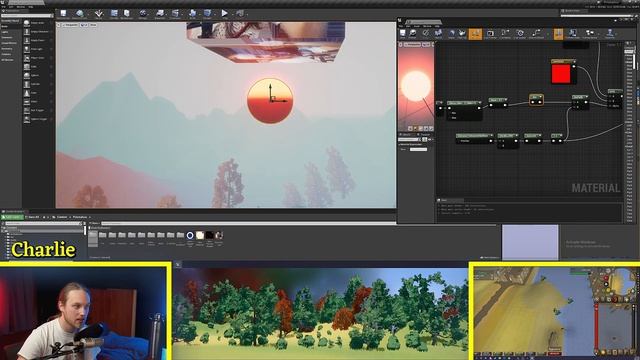Viewport: 640px width, 360px height.
Task: Toggle Live Update in the Material editor
Action: click(520, 34)
